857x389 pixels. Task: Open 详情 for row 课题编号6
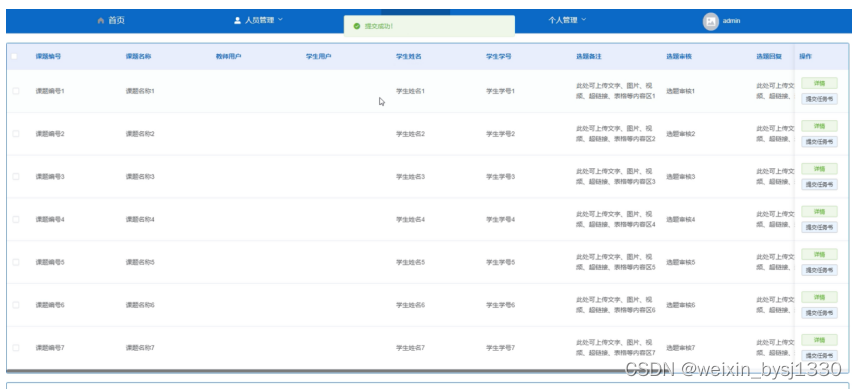[x=819, y=297]
